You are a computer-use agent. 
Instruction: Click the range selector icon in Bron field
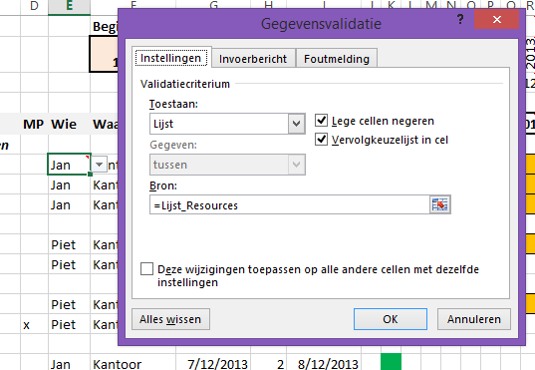[440, 205]
